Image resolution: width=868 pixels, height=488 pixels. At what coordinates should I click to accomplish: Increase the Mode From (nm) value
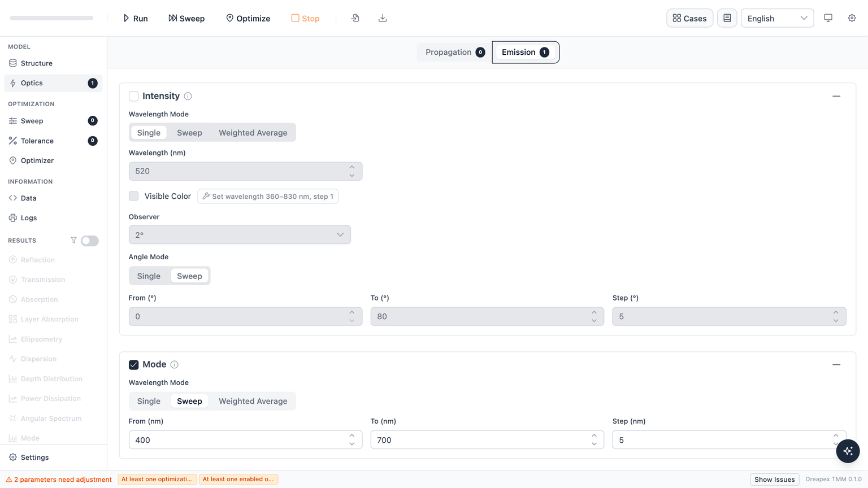(x=352, y=436)
